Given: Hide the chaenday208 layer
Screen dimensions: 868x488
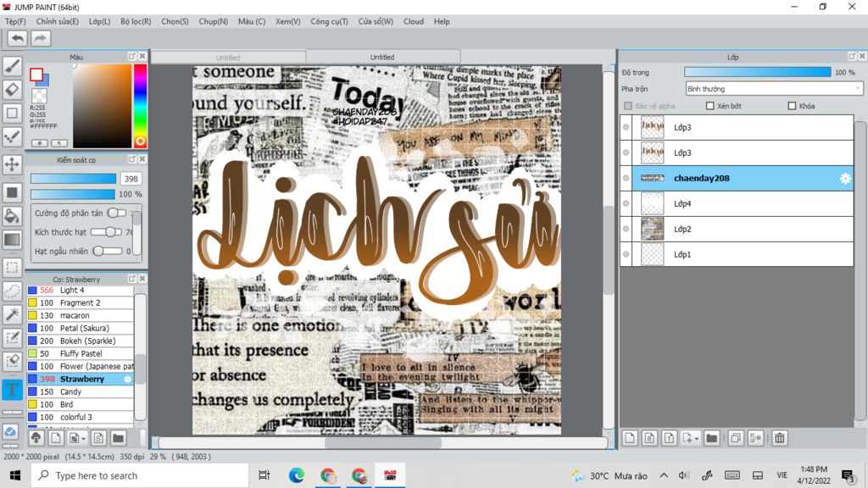Looking at the screenshot, I should 626,178.
